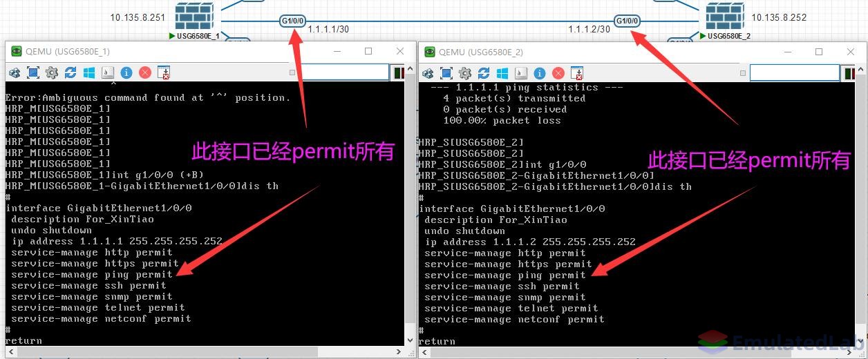Refresh the screen in USG6580E_2 window
The image size is (868, 359).
[484, 73]
